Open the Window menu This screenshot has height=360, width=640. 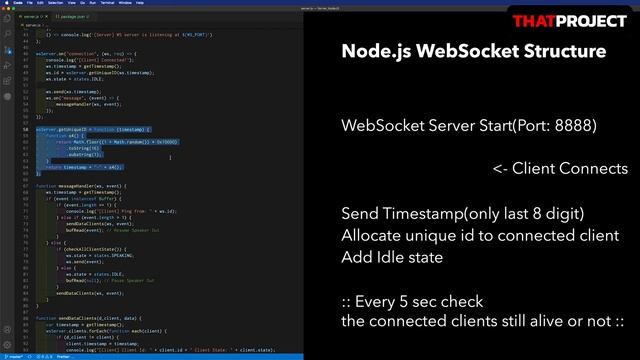[125, 2]
